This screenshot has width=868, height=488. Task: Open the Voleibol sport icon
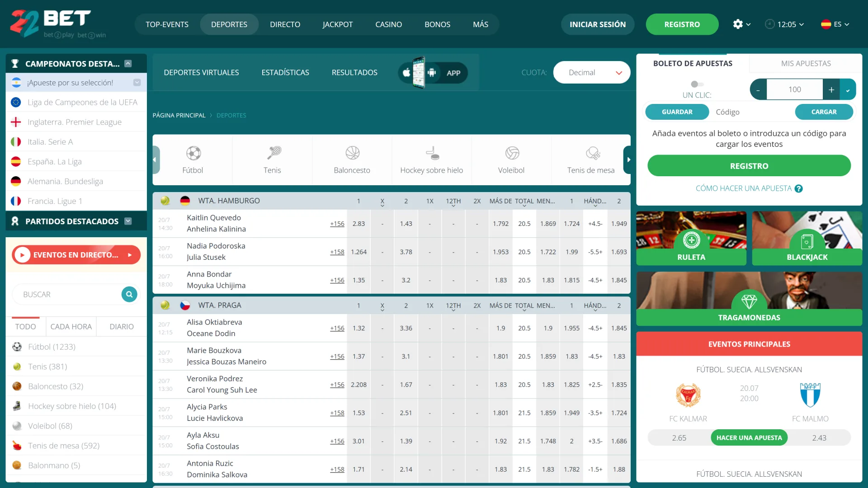[512, 153]
